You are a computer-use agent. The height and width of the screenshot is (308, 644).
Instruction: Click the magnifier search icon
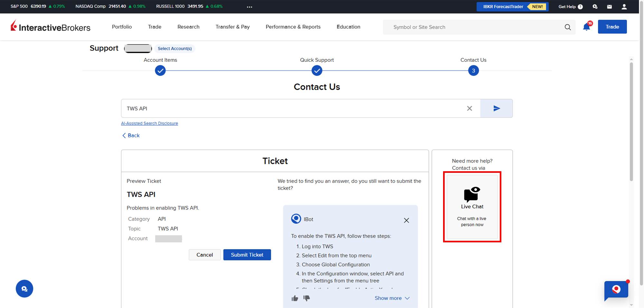pyautogui.click(x=568, y=27)
